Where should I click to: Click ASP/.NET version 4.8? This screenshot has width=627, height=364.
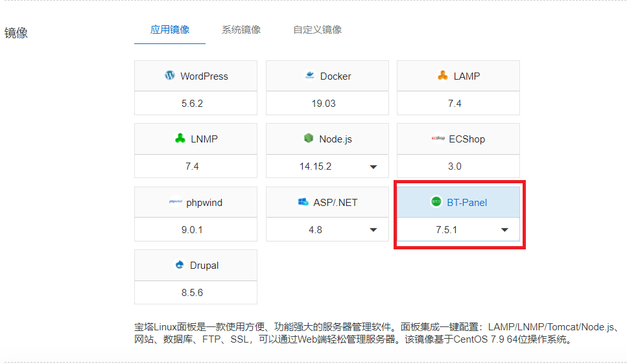316,230
